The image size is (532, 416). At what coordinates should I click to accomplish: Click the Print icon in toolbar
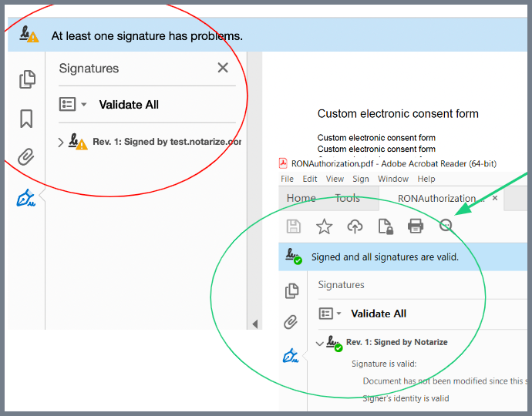(x=416, y=226)
